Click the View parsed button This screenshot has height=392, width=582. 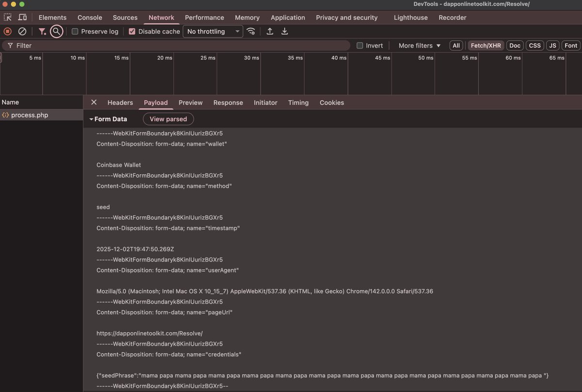[x=168, y=119]
